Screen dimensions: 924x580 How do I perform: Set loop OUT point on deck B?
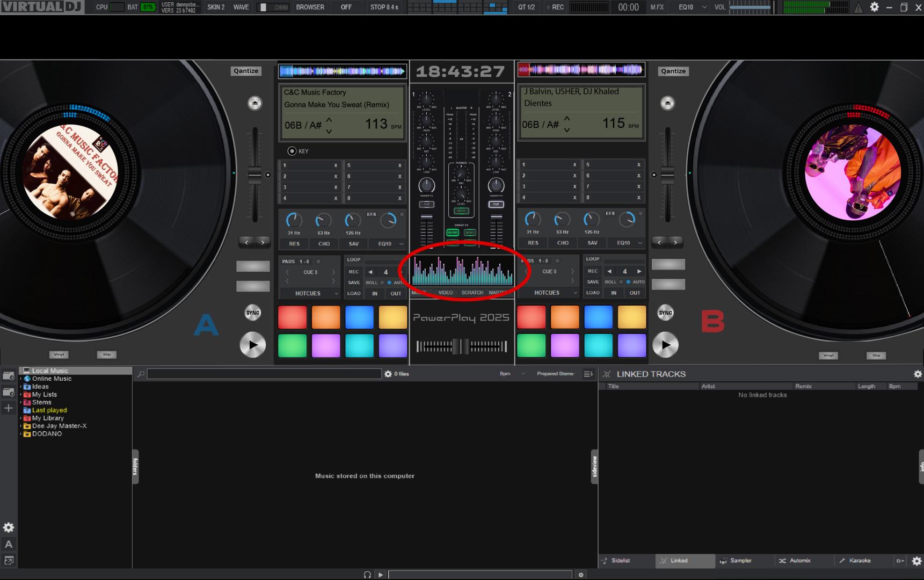(x=635, y=293)
